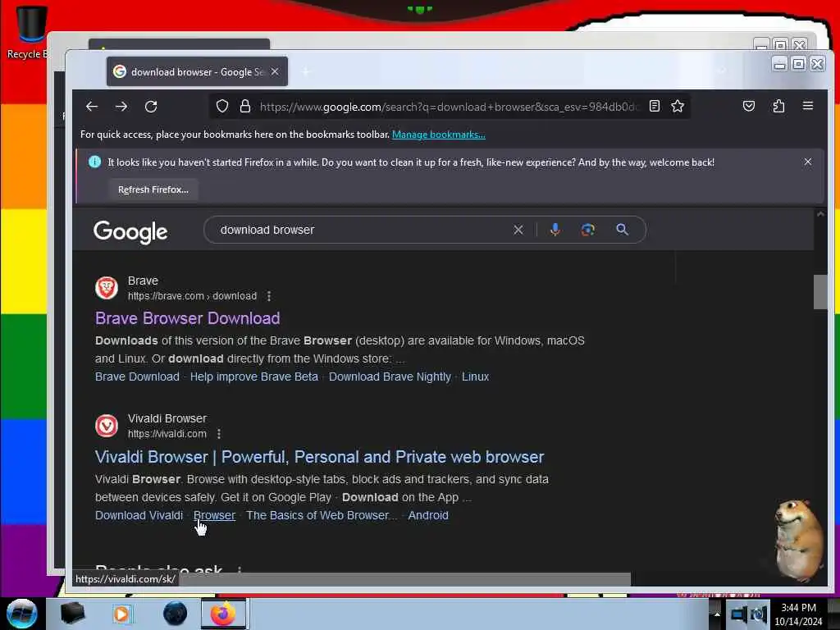Open the Pocket save button
Screen dimensions: 840x630
coord(749,106)
